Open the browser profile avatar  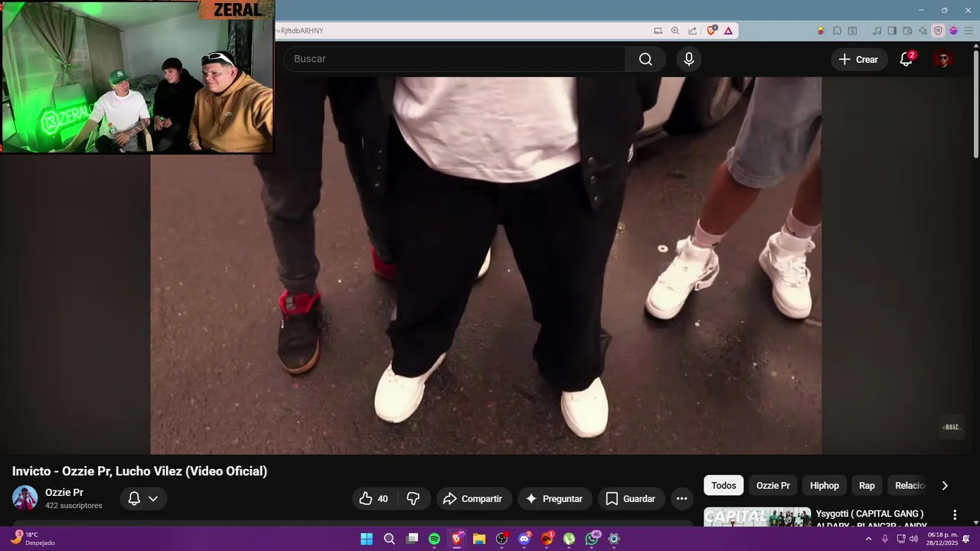coord(953,31)
